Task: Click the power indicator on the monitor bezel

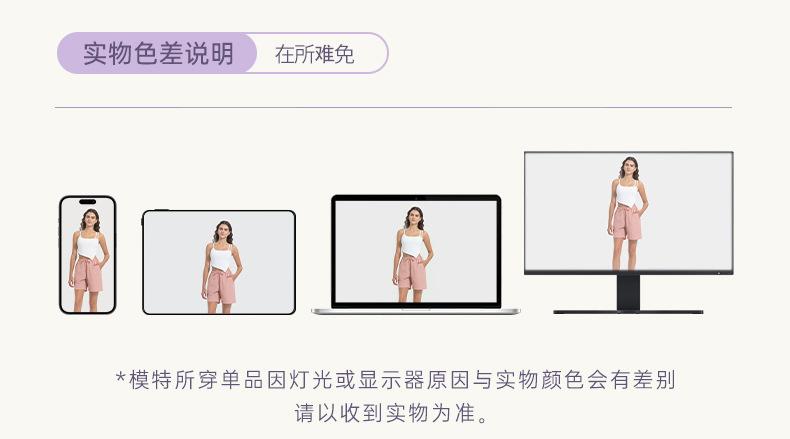Action: (x=718, y=273)
